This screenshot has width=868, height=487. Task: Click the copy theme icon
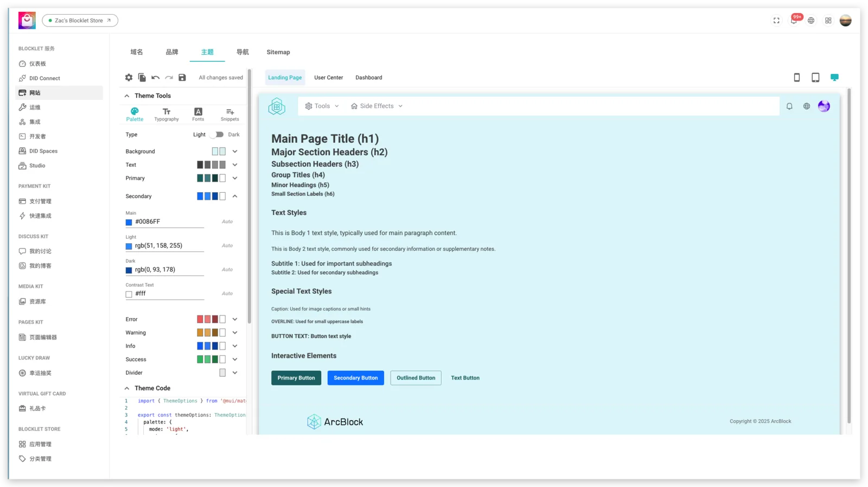(x=142, y=78)
